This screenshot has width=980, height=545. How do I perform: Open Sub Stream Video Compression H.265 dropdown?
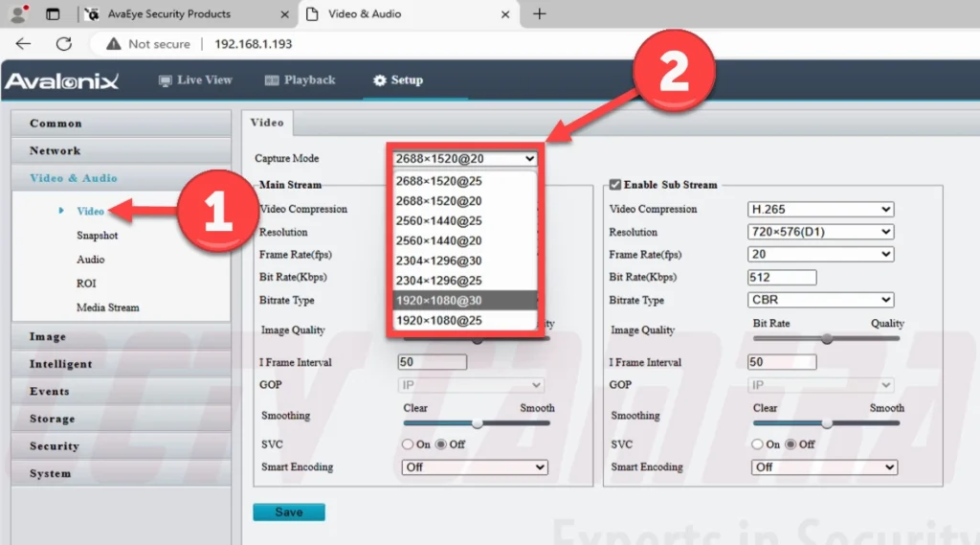[x=820, y=209]
